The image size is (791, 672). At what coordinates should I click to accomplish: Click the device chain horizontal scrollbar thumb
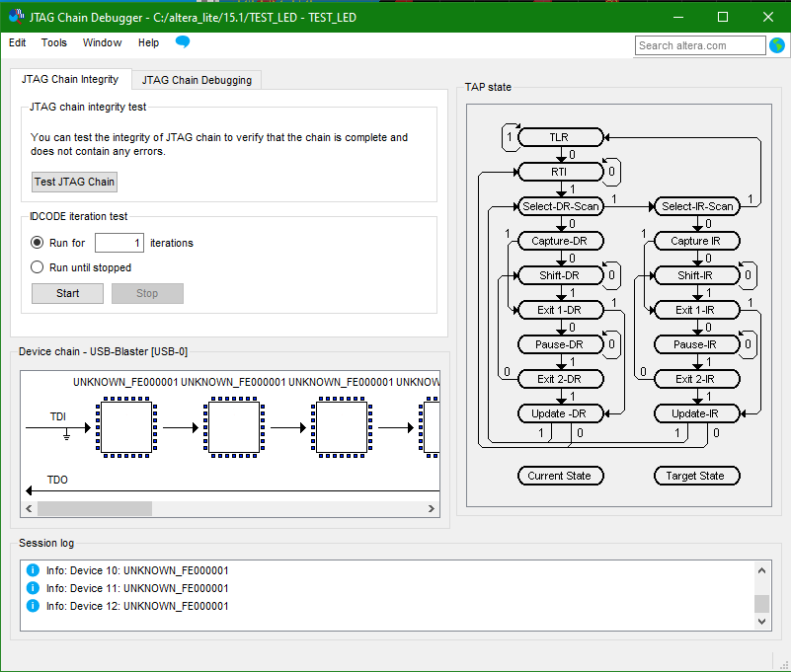tap(95, 508)
